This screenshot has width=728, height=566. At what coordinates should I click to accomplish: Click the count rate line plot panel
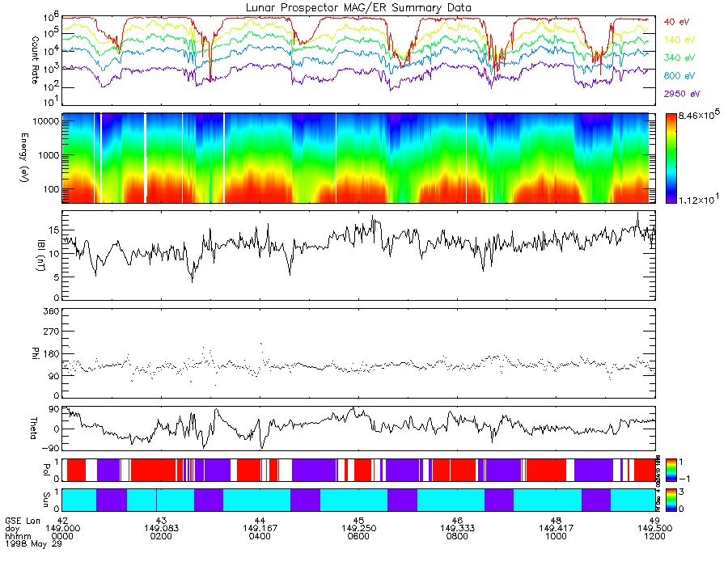tap(358, 61)
